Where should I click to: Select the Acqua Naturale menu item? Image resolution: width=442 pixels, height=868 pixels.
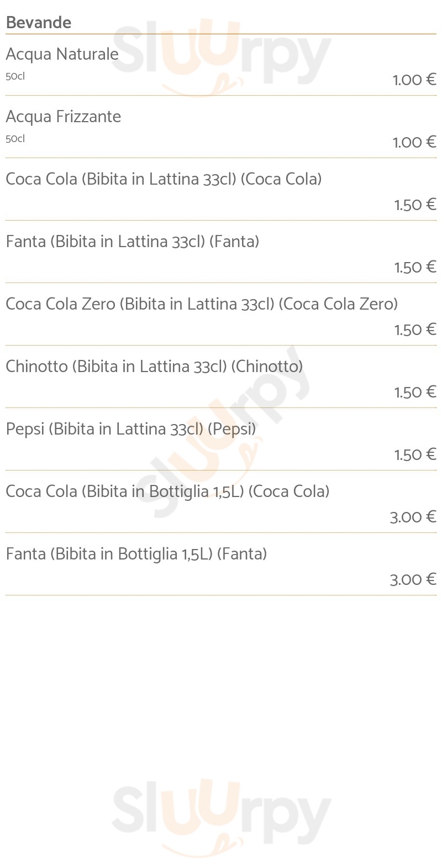[x=62, y=54]
